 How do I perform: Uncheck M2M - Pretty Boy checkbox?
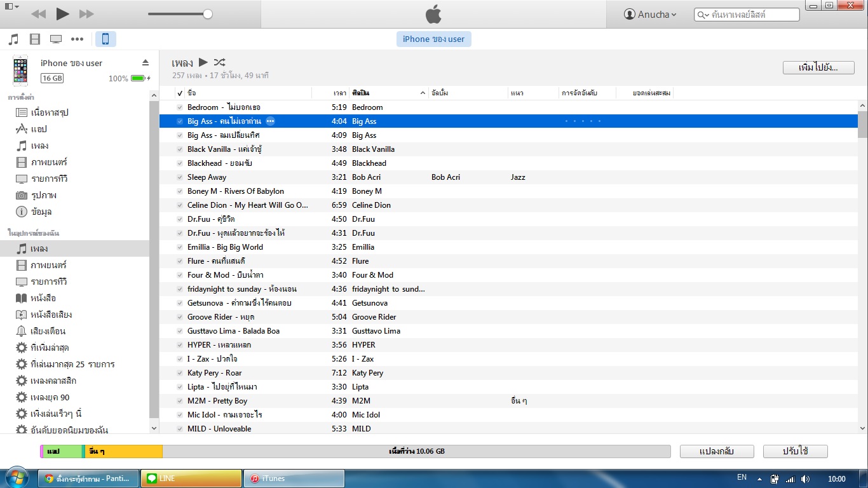180,401
